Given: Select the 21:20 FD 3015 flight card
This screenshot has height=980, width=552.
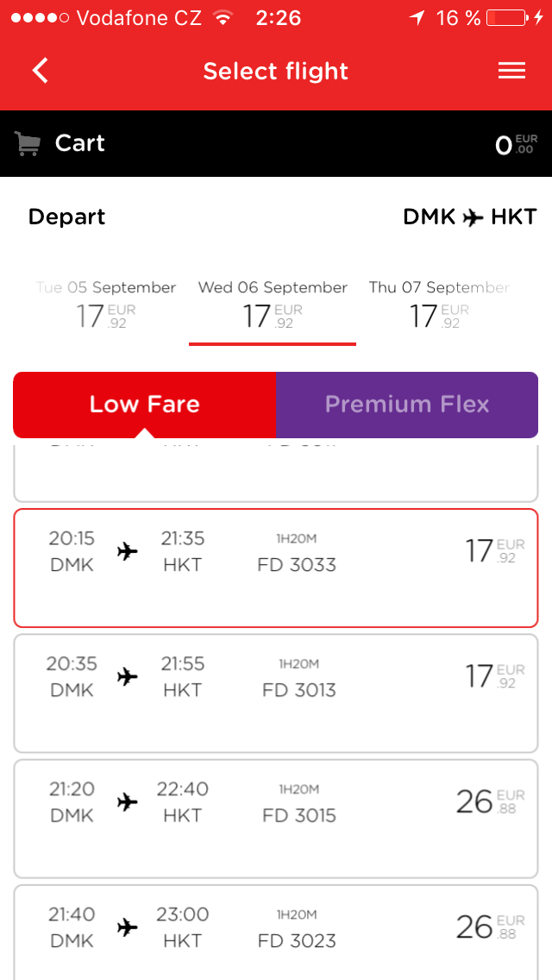Looking at the screenshot, I should 276,819.
